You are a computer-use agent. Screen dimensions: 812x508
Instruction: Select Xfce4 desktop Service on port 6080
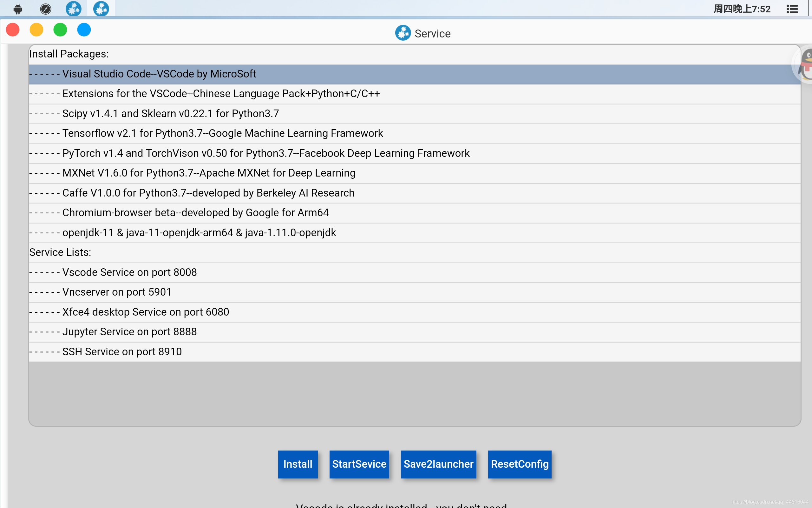click(415, 312)
